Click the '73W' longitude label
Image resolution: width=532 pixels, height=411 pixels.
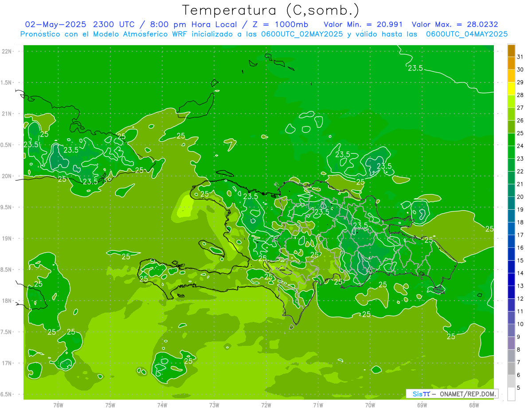214,405
